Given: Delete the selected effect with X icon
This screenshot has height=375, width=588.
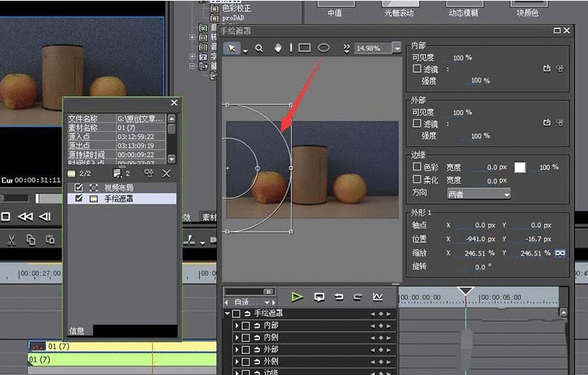Looking at the screenshot, I should (167, 173).
